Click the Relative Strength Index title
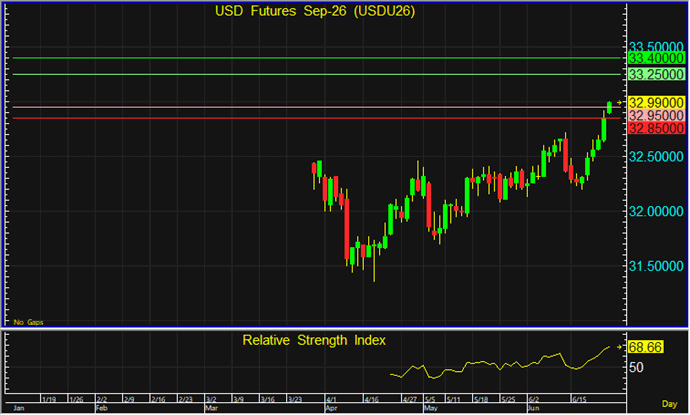The width and height of the screenshot is (690, 415). coord(314,340)
